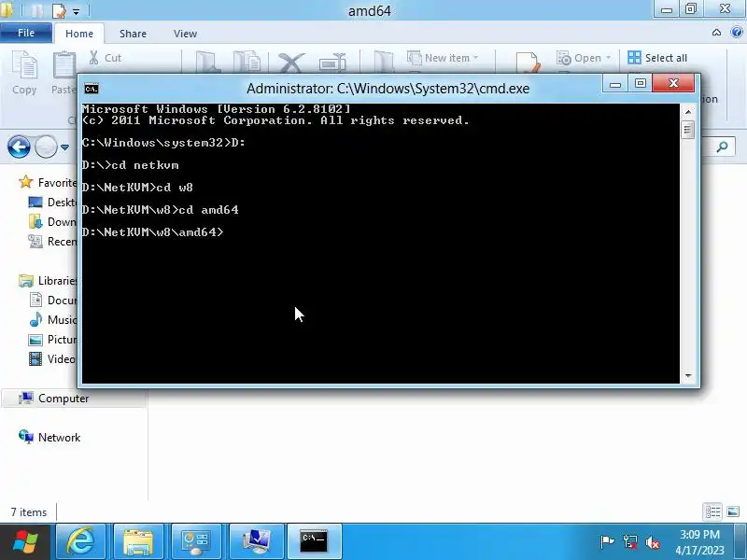This screenshot has width=747, height=560.
Task: Select Pictures library in navigation pane
Action: (x=52, y=339)
